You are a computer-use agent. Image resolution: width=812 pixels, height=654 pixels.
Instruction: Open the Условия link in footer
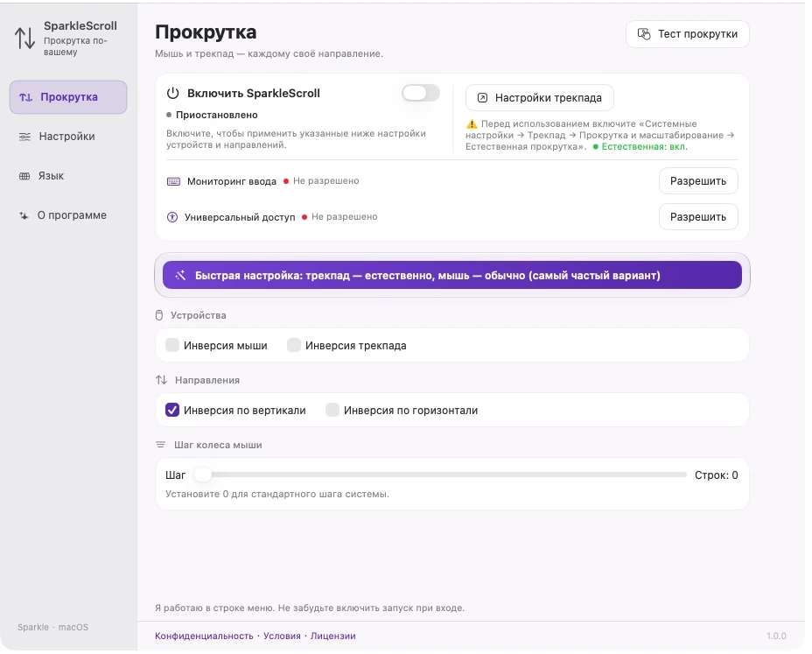282,636
